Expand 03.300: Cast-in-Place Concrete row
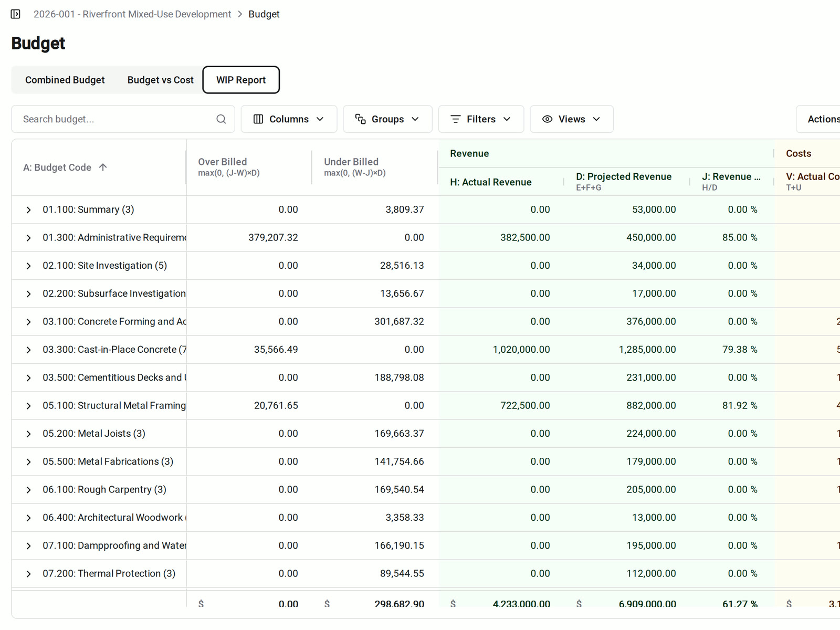Viewport: 840px width, 630px height. pyautogui.click(x=28, y=350)
